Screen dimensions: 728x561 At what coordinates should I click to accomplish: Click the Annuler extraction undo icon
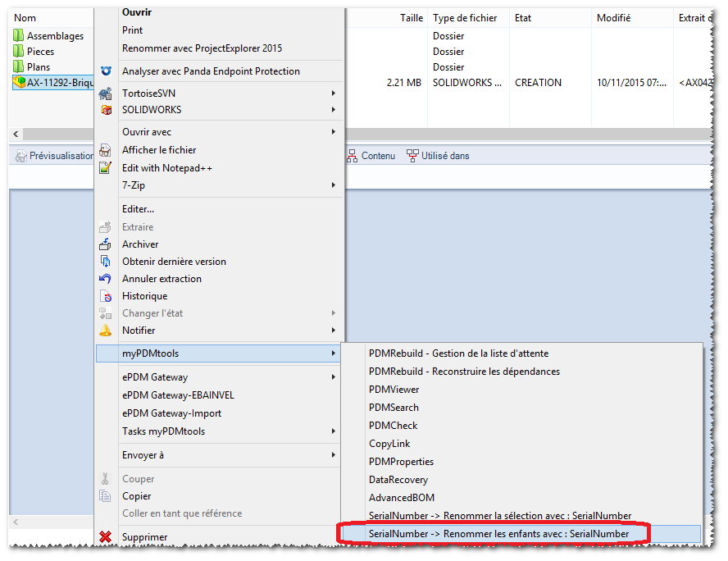(x=105, y=279)
